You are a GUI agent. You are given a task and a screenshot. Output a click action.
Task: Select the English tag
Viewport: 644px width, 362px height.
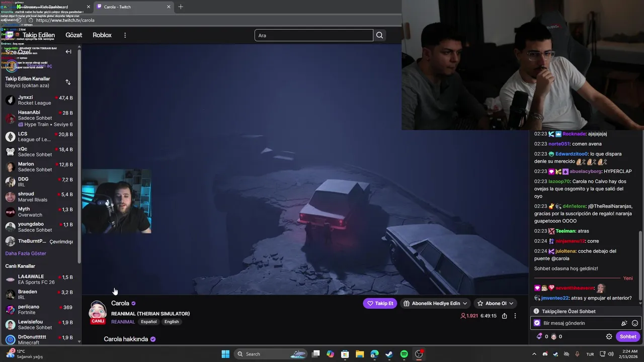coord(172,322)
